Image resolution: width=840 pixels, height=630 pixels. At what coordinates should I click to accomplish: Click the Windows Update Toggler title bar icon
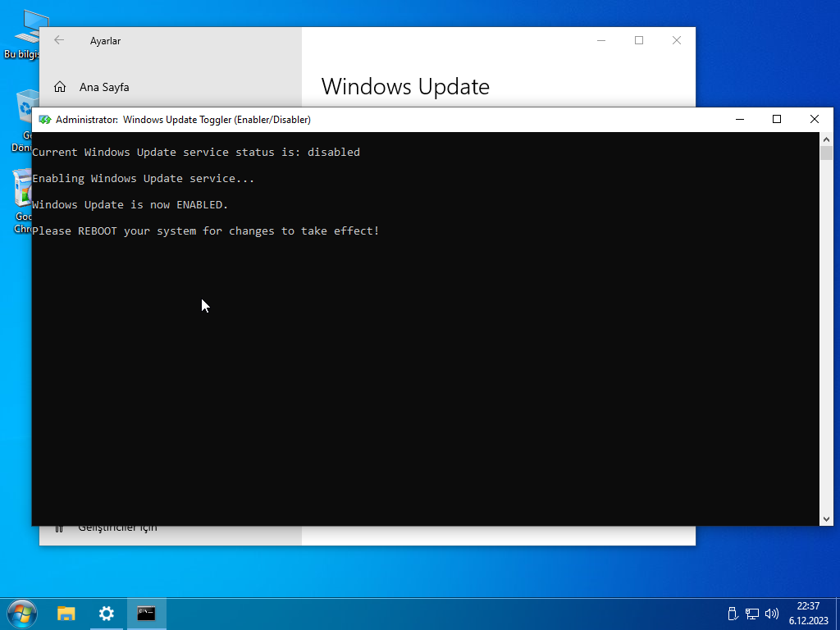coord(45,120)
